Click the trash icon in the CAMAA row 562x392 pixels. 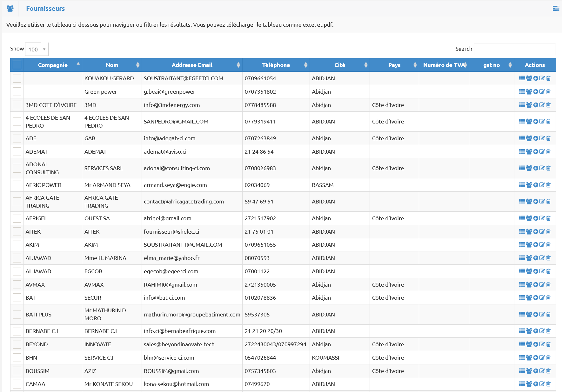[548, 384]
